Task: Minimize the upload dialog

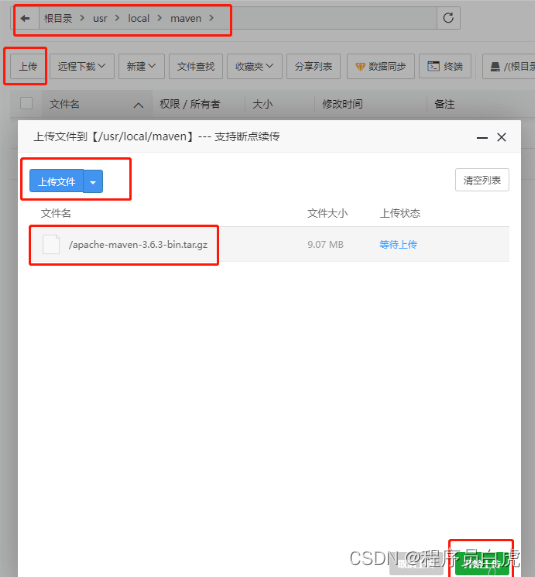Action: [x=482, y=138]
